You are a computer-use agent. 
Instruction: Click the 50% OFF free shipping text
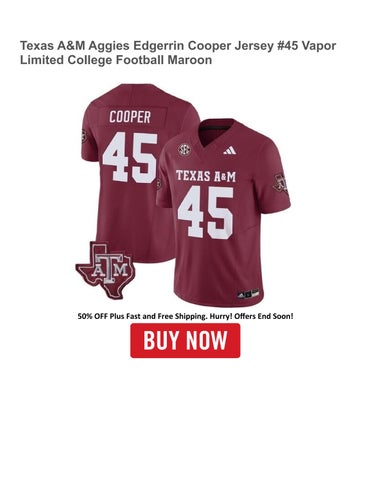pyautogui.click(x=185, y=316)
